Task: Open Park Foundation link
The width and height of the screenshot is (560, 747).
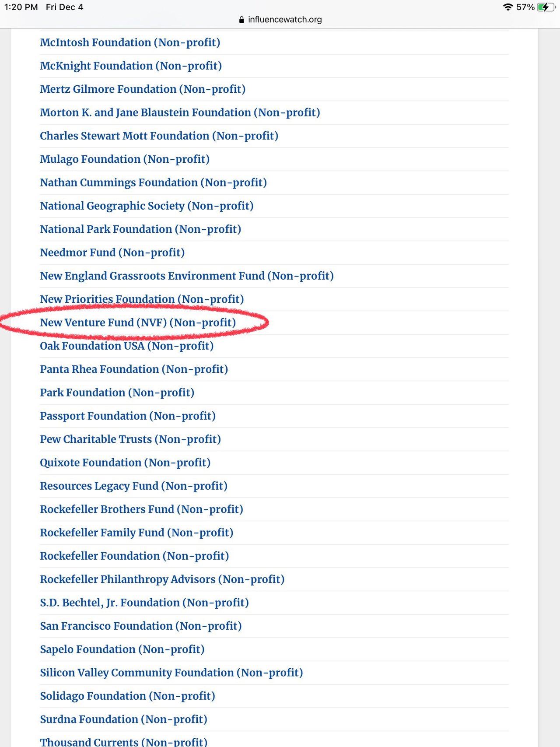Action: [117, 393]
